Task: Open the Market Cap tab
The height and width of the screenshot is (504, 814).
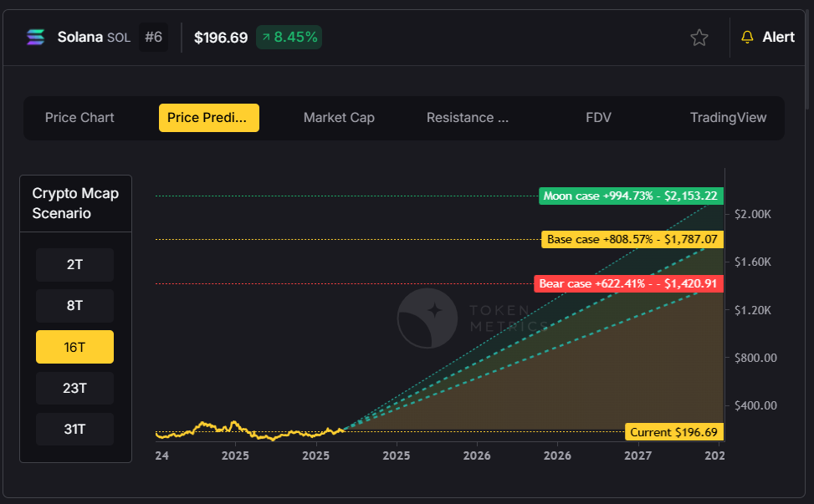Action: click(x=339, y=118)
